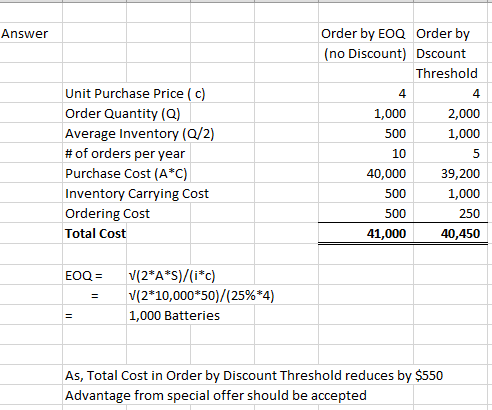Select the cell '√(2*10,000*50)/(25%*4)'

(201, 296)
